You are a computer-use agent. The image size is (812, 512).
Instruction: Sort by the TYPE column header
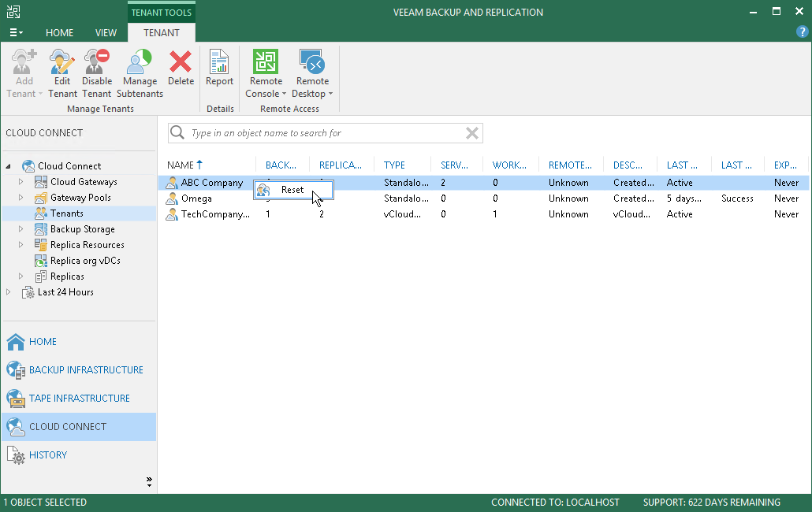(x=394, y=165)
